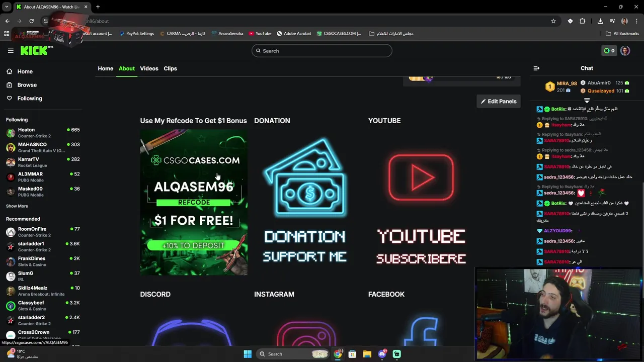Screen dimensions: 644x362
Task: Open the apps grid in the bookmarks bar
Action: [7, 34]
